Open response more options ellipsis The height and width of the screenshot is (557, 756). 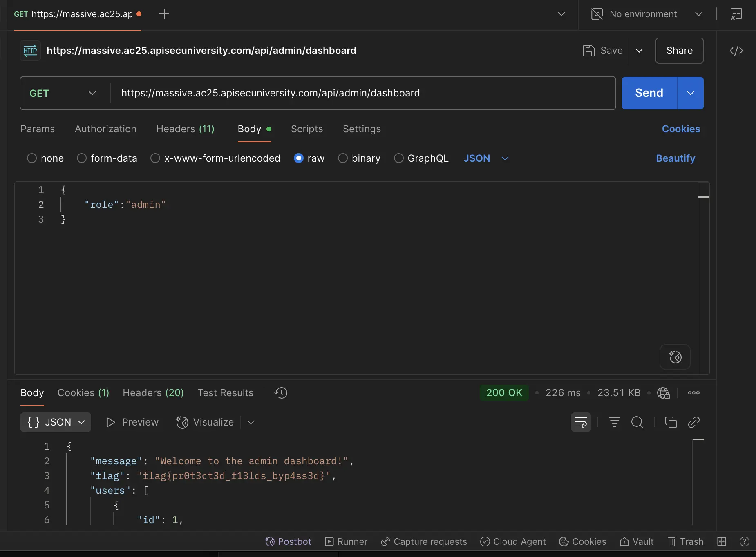point(693,393)
